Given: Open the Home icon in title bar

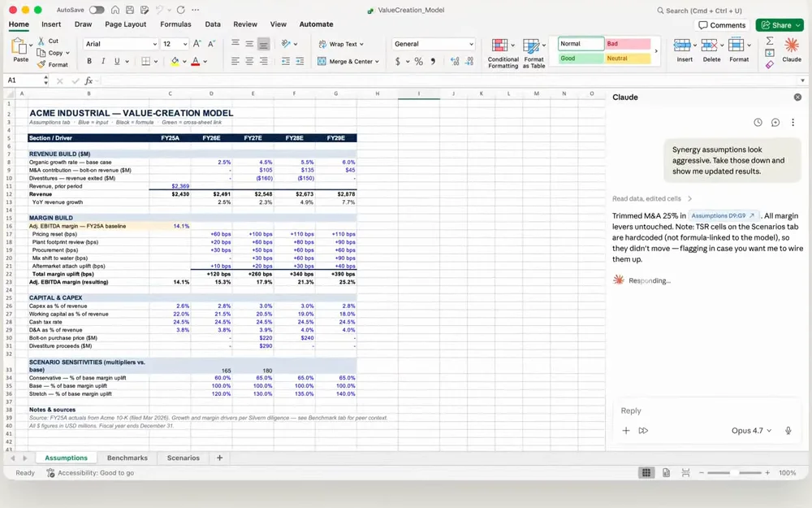Looking at the screenshot, I should coord(115,10).
